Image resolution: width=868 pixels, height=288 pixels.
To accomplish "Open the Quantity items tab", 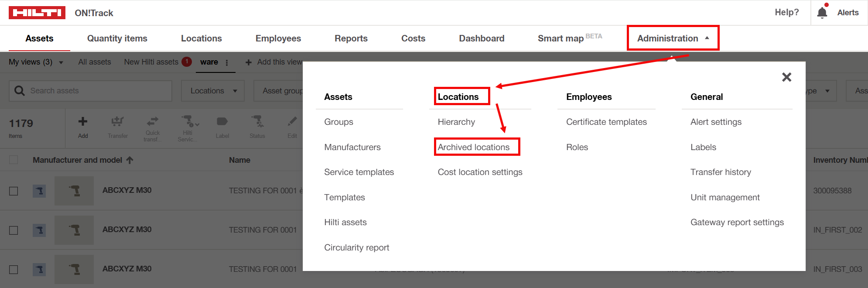I will point(117,38).
